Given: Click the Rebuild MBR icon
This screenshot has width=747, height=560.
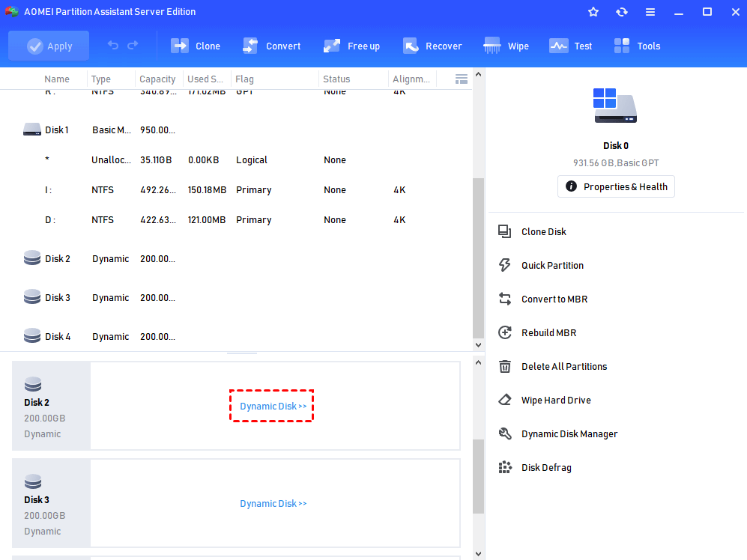Looking at the screenshot, I should point(504,332).
